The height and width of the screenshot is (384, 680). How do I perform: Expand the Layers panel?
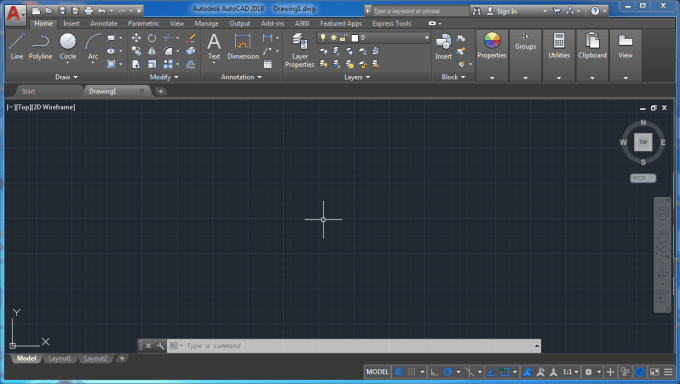[357, 77]
